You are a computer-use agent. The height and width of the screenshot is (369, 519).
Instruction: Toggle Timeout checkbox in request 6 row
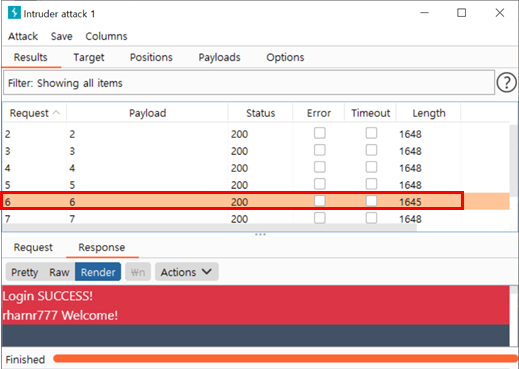(371, 201)
